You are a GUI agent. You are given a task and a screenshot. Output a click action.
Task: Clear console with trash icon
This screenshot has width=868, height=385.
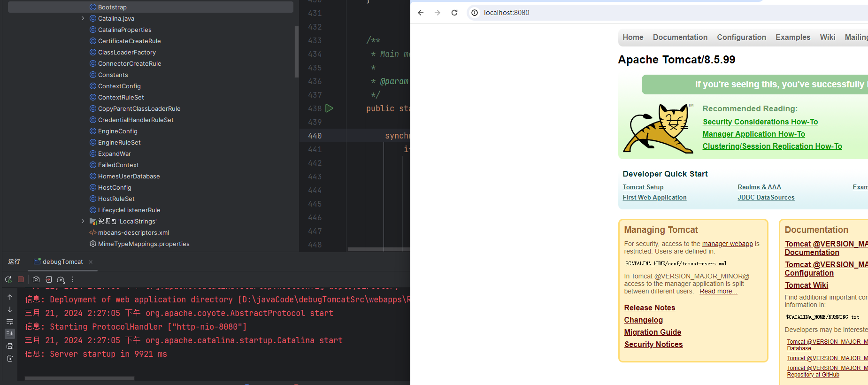[x=10, y=358]
